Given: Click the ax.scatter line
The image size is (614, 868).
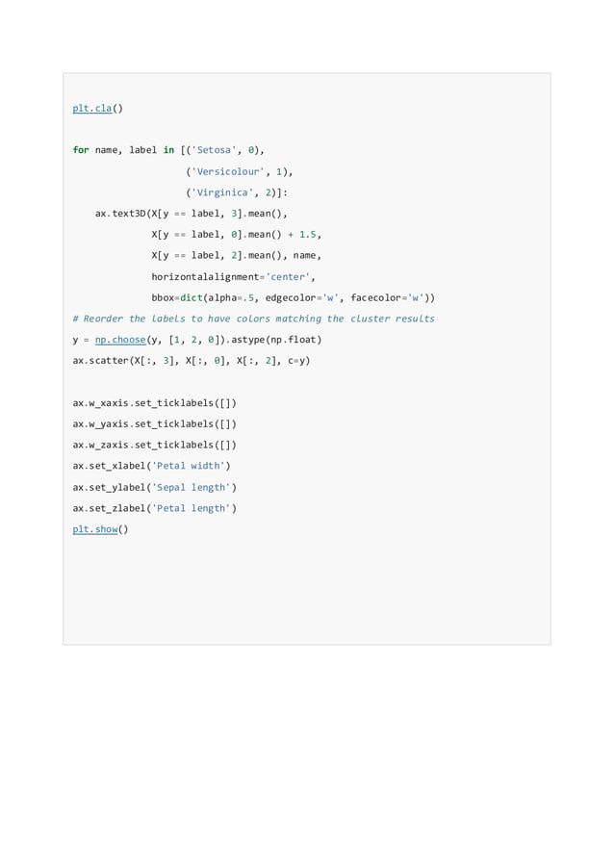Looking at the screenshot, I should 191,360.
